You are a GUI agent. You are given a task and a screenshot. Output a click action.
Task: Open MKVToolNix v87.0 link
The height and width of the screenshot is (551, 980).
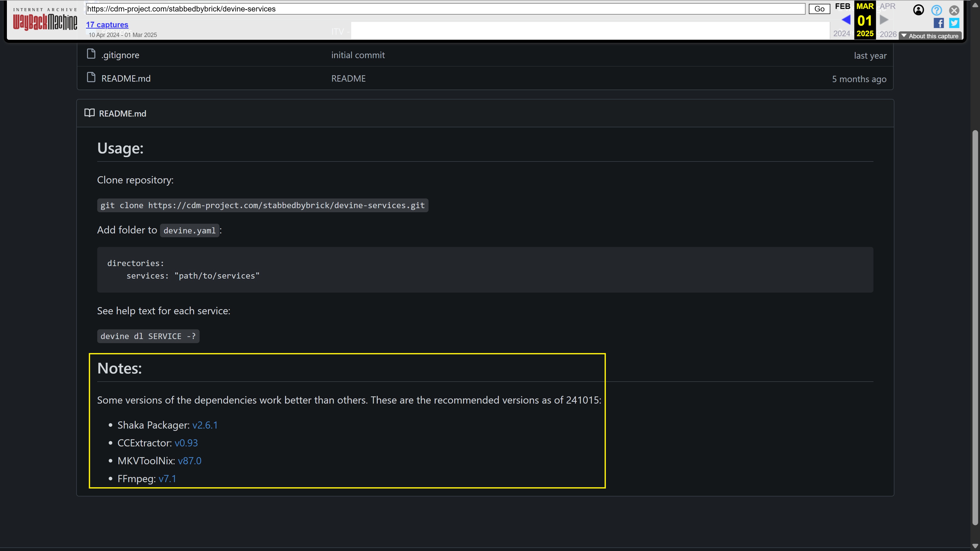189,461
